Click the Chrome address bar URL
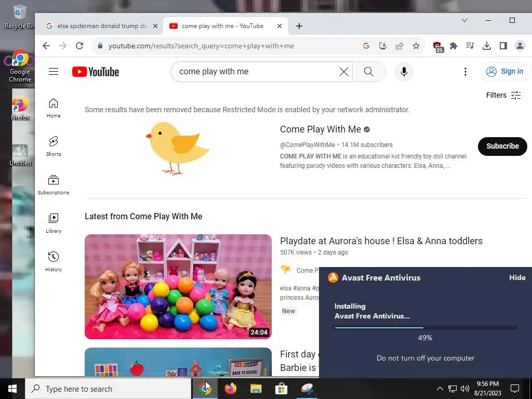The width and height of the screenshot is (532, 399). coord(201,46)
